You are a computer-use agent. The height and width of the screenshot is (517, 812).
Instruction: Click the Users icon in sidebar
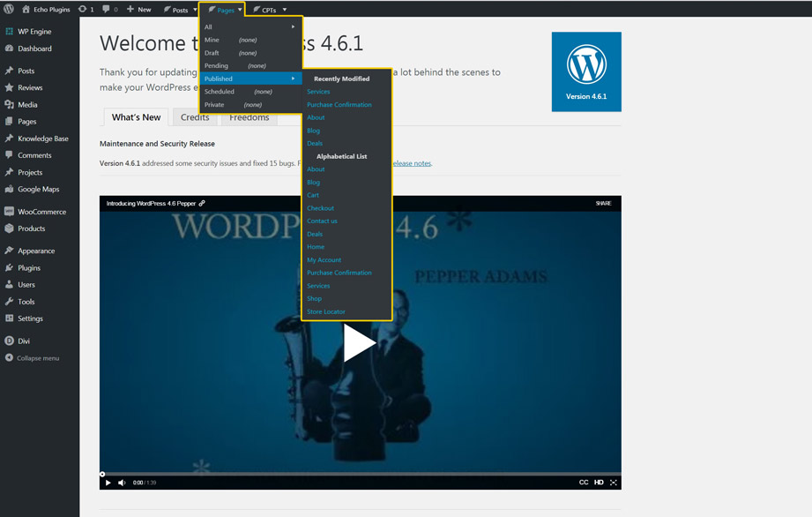pos(9,284)
